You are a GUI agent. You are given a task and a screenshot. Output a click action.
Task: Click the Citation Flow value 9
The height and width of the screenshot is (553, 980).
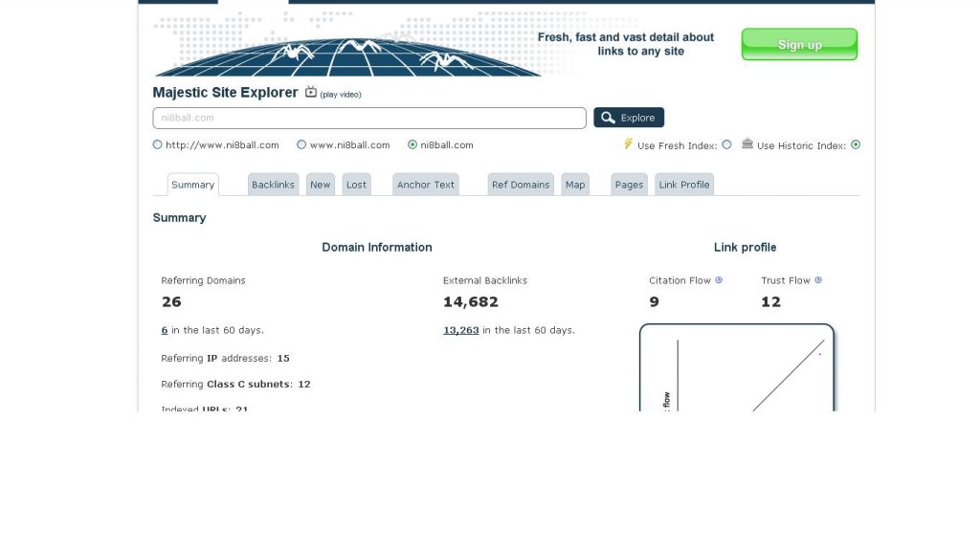(x=654, y=301)
